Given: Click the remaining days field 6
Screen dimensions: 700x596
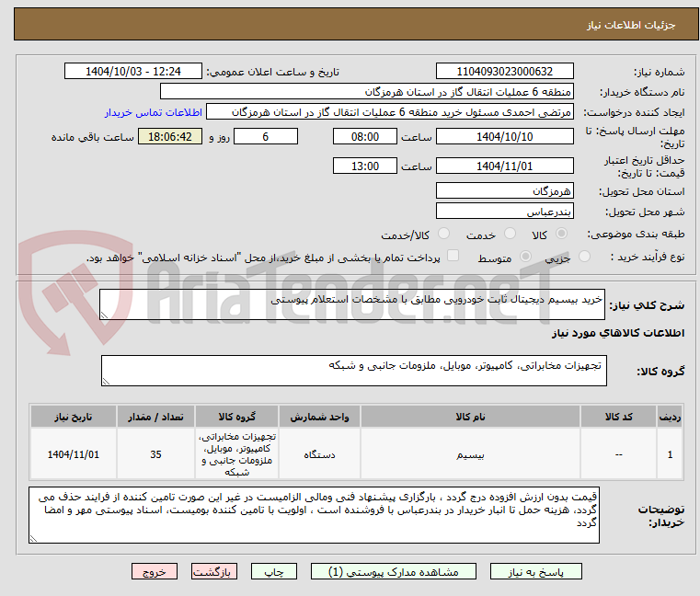Looking at the screenshot, I should [x=266, y=137].
